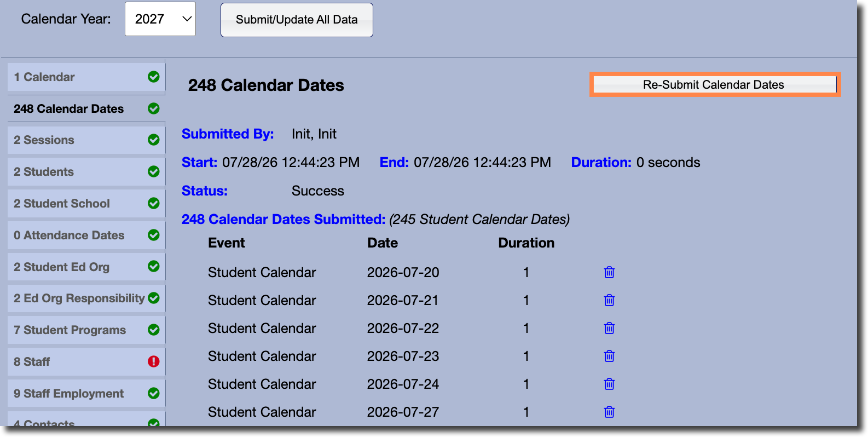
Task: Select the 2 Students sidebar tab
Action: click(86, 172)
